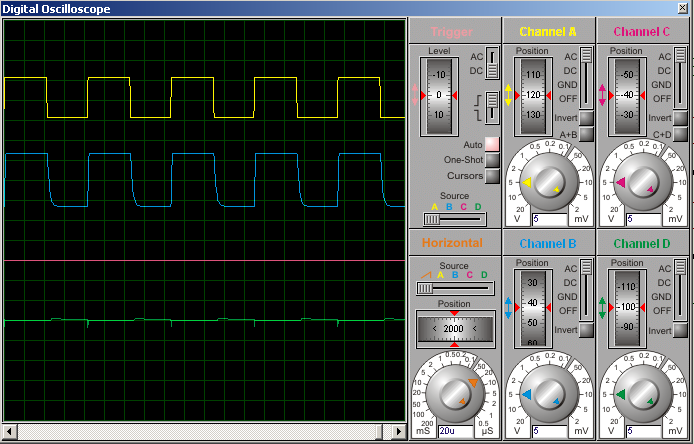
Task: Click the Trigger Level position dial
Action: click(x=439, y=95)
